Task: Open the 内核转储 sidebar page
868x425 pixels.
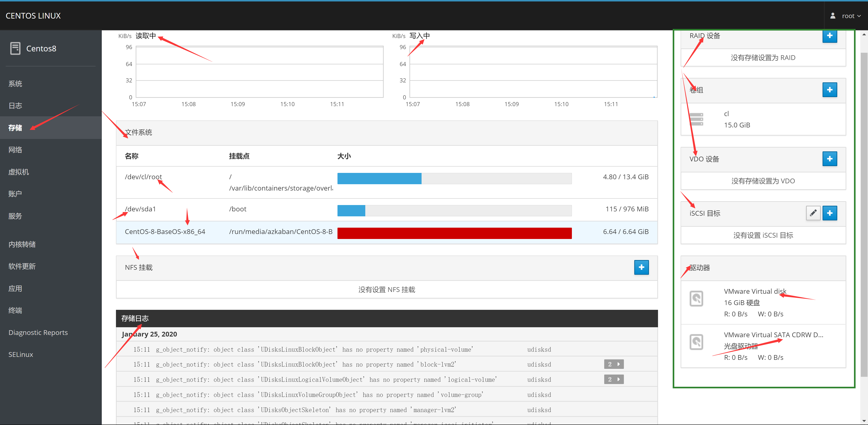Action: point(51,245)
